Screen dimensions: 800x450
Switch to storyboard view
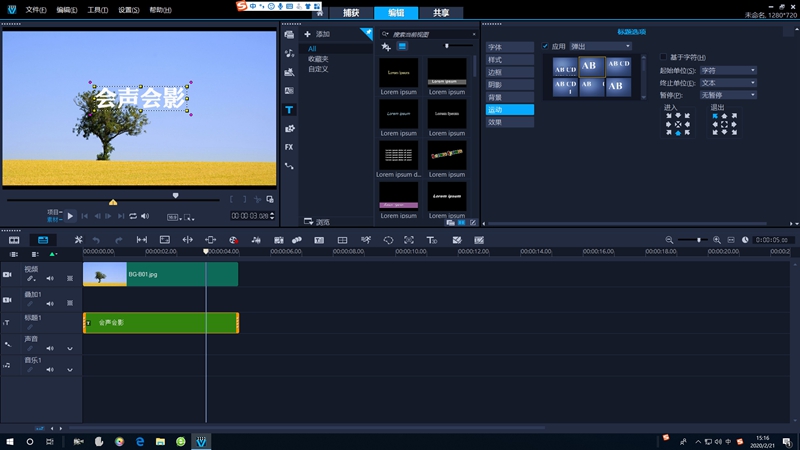pyautogui.click(x=14, y=240)
